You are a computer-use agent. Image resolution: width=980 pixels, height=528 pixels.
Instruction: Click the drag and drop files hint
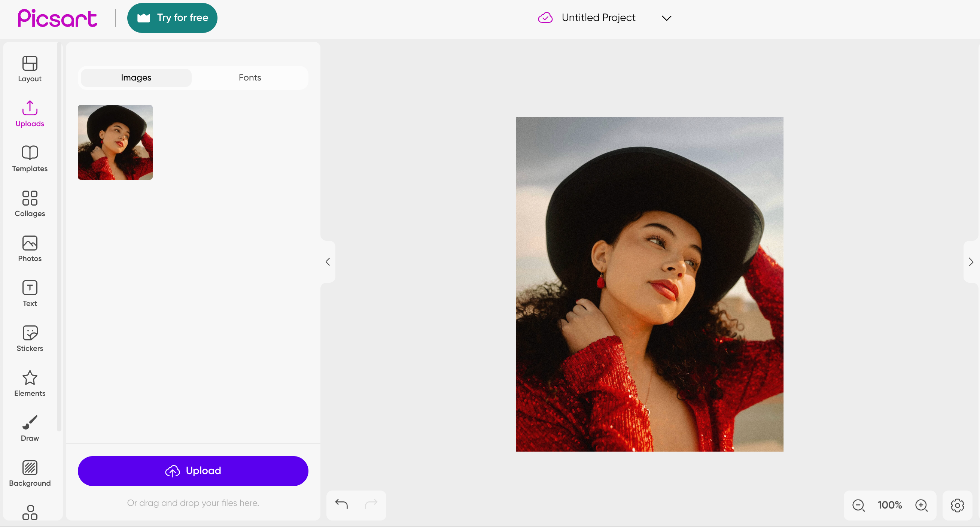(x=193, y=503)
